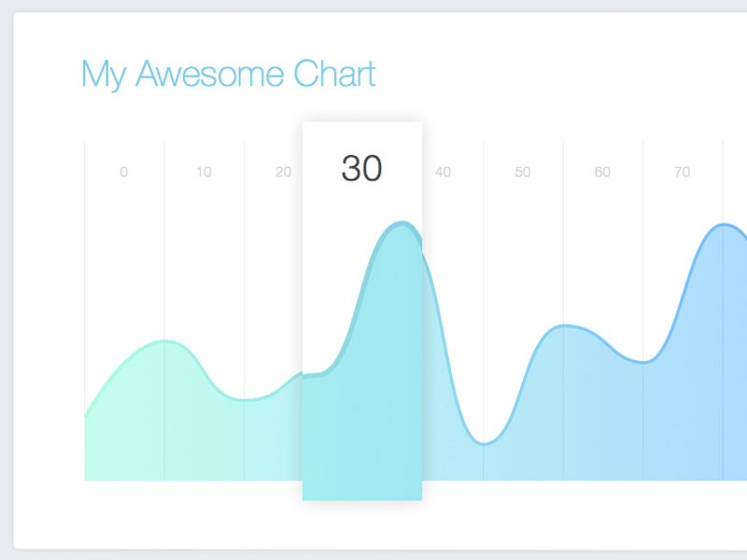Click the highlighted 30 value label
This screenshot has height=560, width=747.
coord(361,168)
